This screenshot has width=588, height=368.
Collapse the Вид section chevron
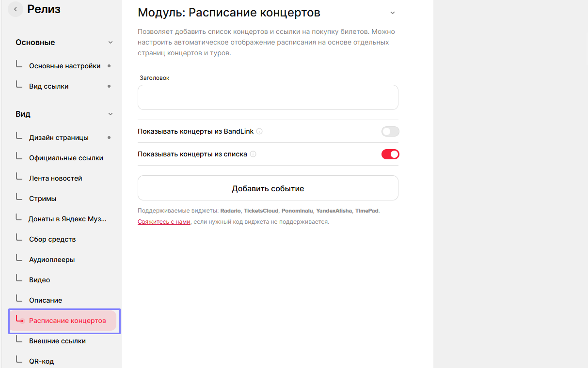111,114
